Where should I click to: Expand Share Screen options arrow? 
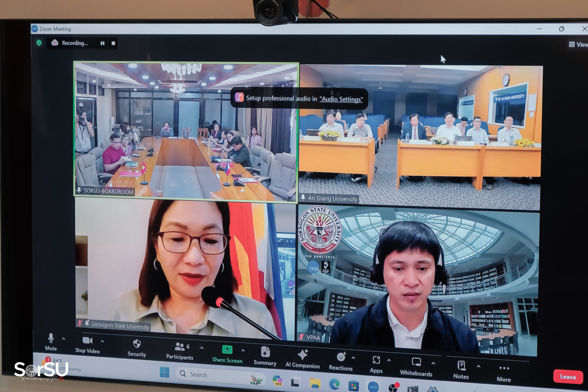pyautogui.click(x=243, y=350)
